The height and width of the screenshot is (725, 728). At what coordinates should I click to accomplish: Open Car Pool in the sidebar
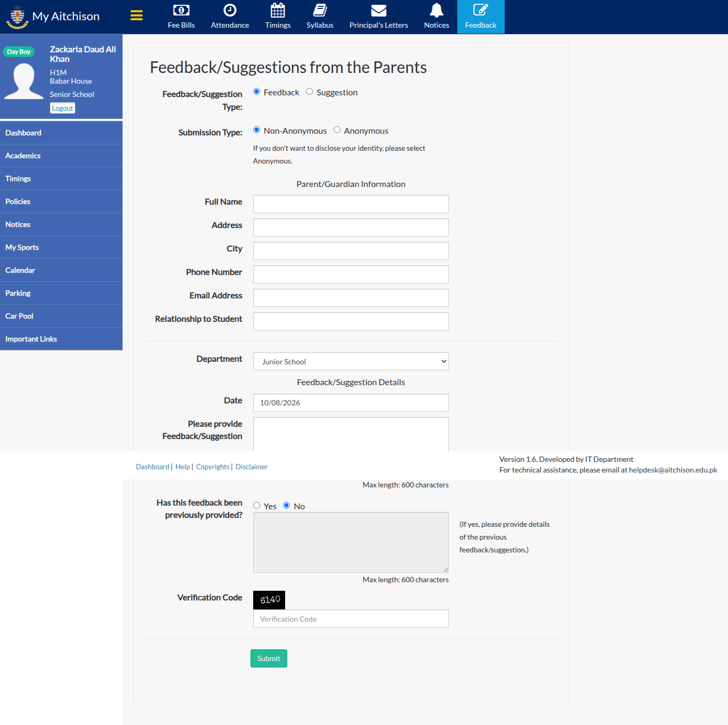click(61, 316)
